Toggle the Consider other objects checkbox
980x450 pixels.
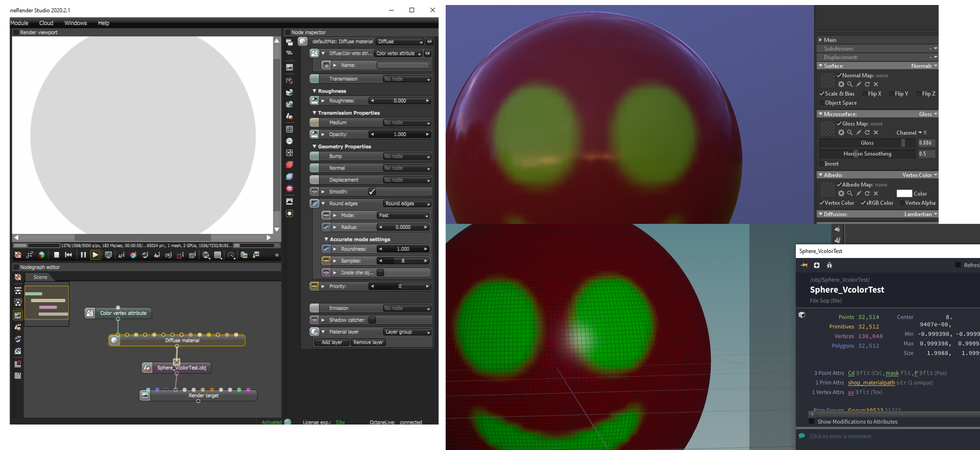pyautogui.click(x=380, y=273)
